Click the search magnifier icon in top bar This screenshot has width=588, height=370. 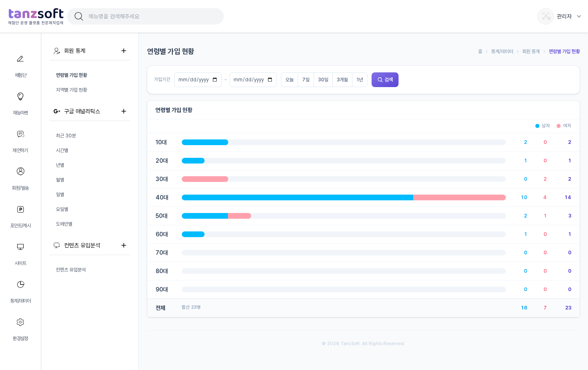79,16
